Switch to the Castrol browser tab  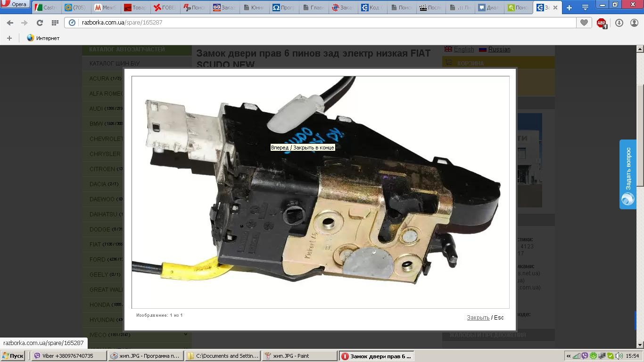(45, 8)
